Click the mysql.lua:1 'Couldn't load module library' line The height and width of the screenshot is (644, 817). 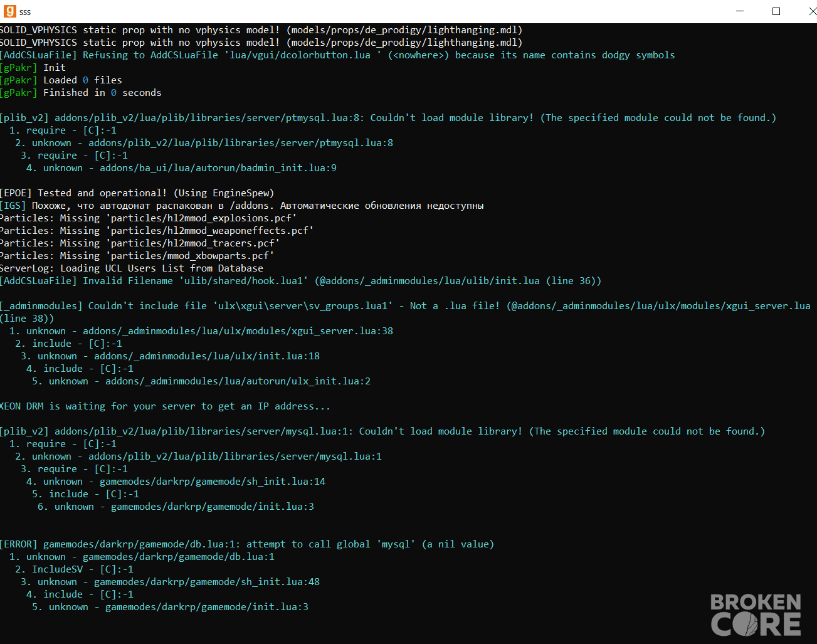click(382, 431)
